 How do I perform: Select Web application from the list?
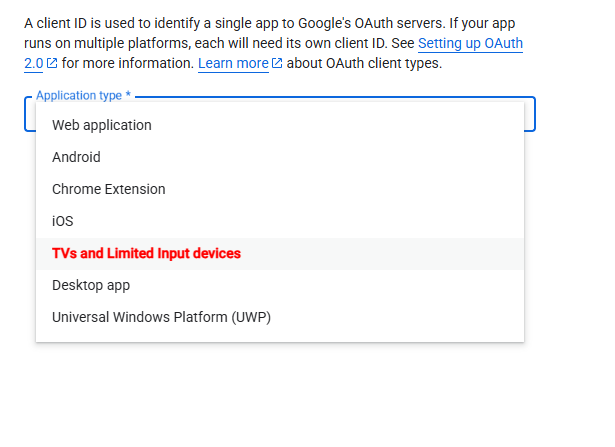pyautogui.click(x=102, y=126)
